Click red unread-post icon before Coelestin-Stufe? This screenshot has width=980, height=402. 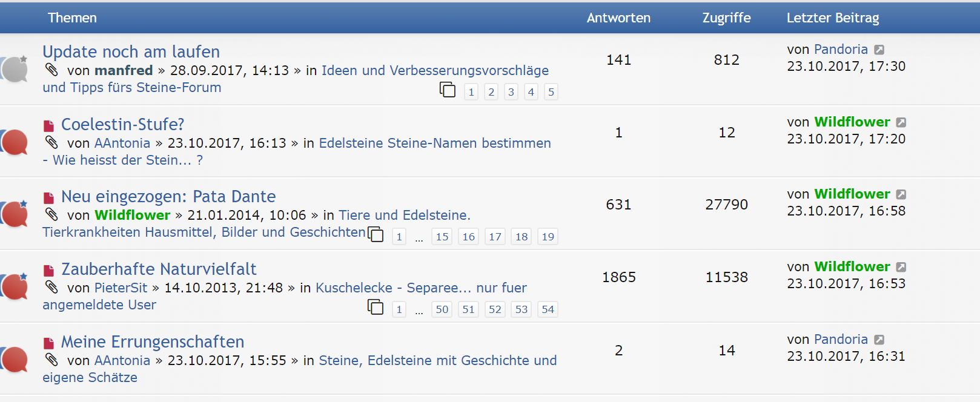(x=49, y=126)
